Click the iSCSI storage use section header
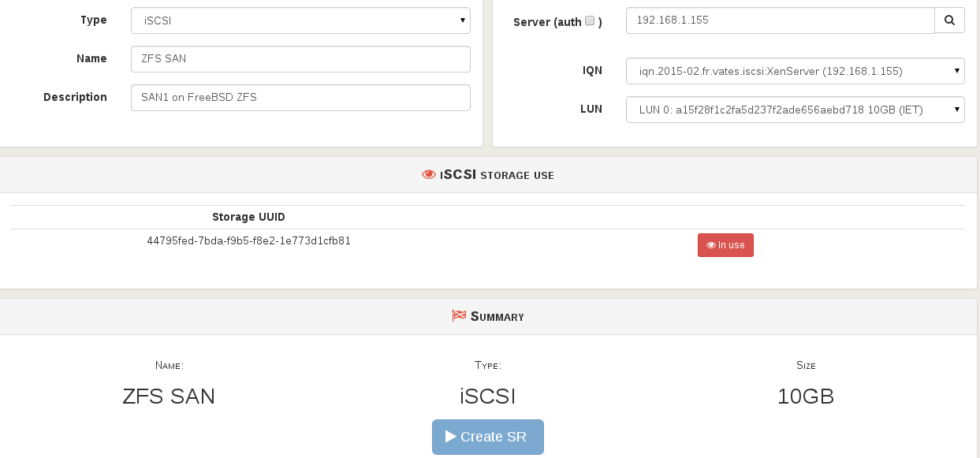 click(488, 175)
